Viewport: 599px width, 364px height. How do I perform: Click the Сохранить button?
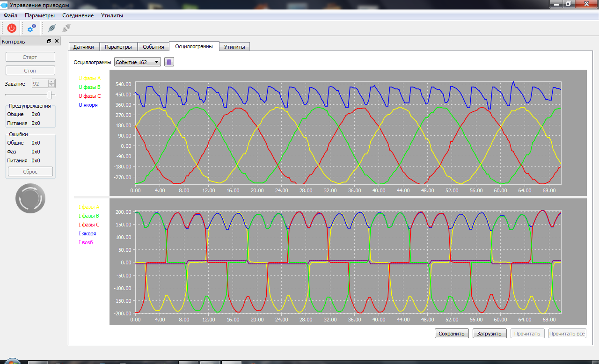[452, 334]
